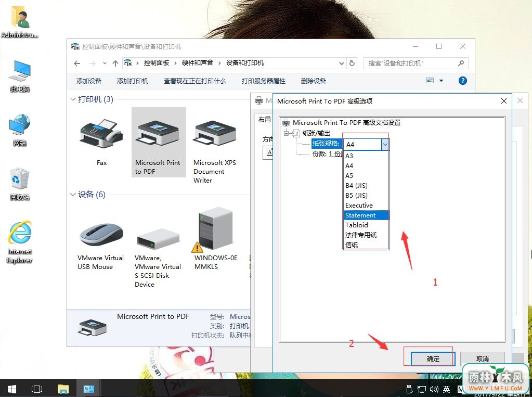This screenshot has height=397, width=532.
Task: Choose 信纸 paper size
Action: pyautogui.click(x=366, y=245)
